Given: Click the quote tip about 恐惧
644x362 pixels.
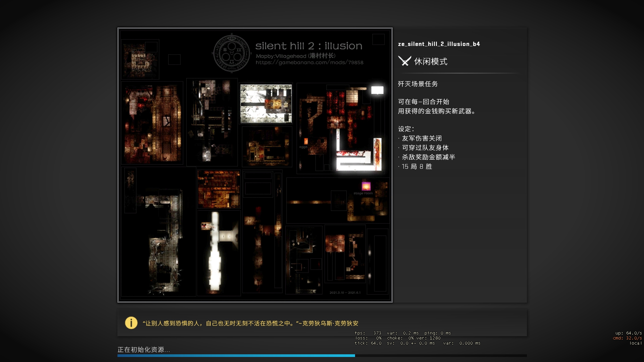Looking at the screenshot, I should pyautogui.click(x=250, y=323).
